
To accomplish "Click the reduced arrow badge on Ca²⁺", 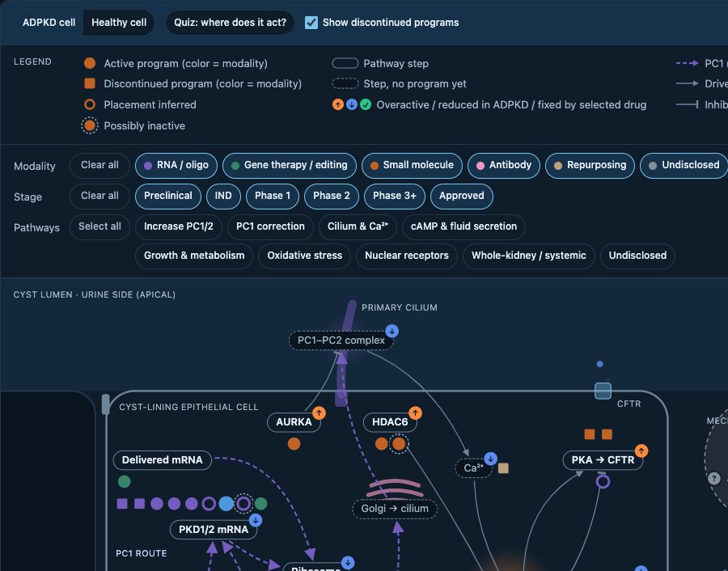I will [490, 459].
